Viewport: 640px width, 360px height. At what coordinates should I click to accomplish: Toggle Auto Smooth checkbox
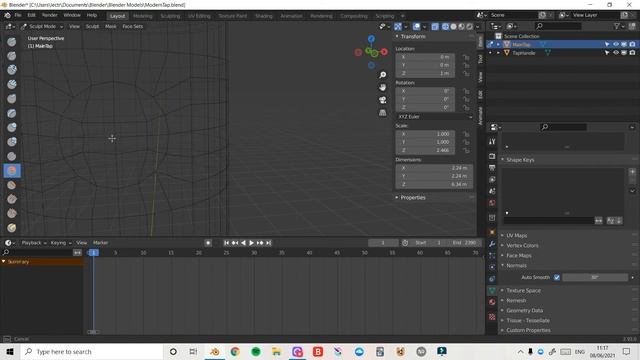(557, 278)
